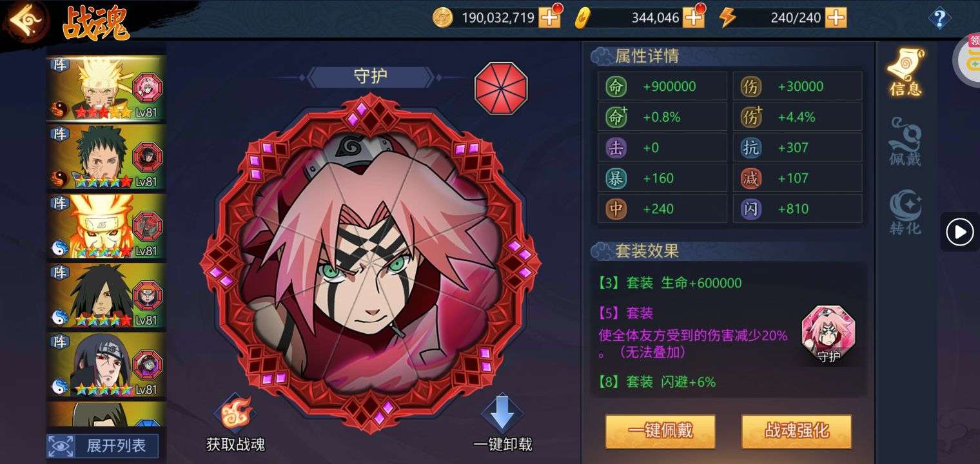Choose the Itachi character thumbnail

pyautogui.click(x=106, y=365)
